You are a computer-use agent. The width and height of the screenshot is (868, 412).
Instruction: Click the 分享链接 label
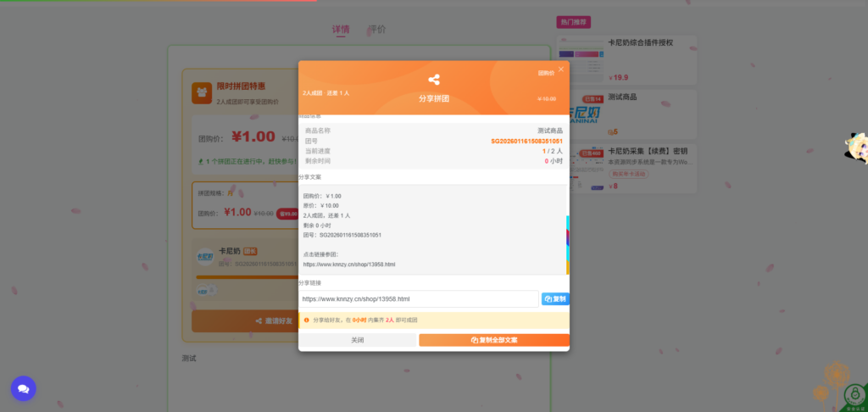pyautogui.click(x=310, y=283)
